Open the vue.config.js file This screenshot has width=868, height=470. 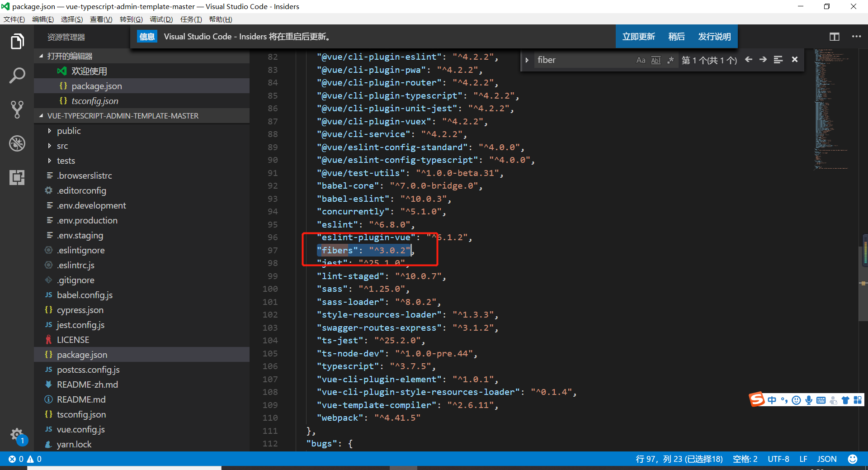142,429
